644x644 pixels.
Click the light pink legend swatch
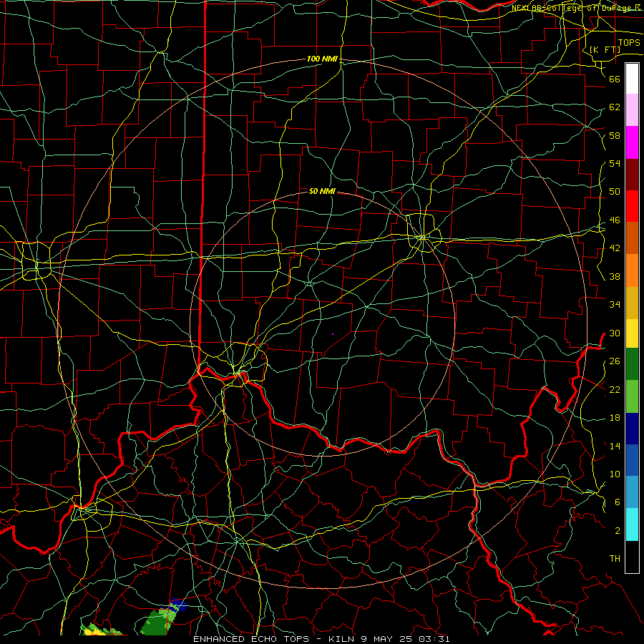[x=632, y=110]
